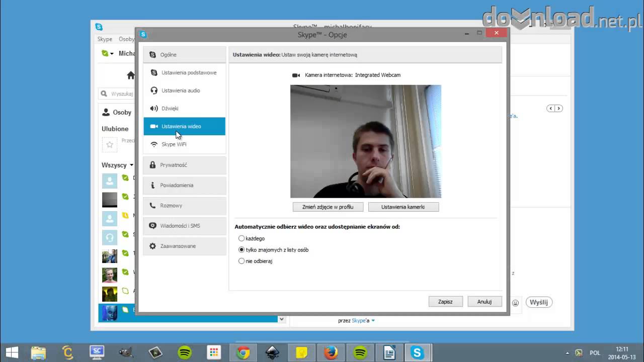Switch to Google Chrome on taskbar
The width and height of the screenshot is (644, 362).
pyautogui.click(x=244, y=353)
